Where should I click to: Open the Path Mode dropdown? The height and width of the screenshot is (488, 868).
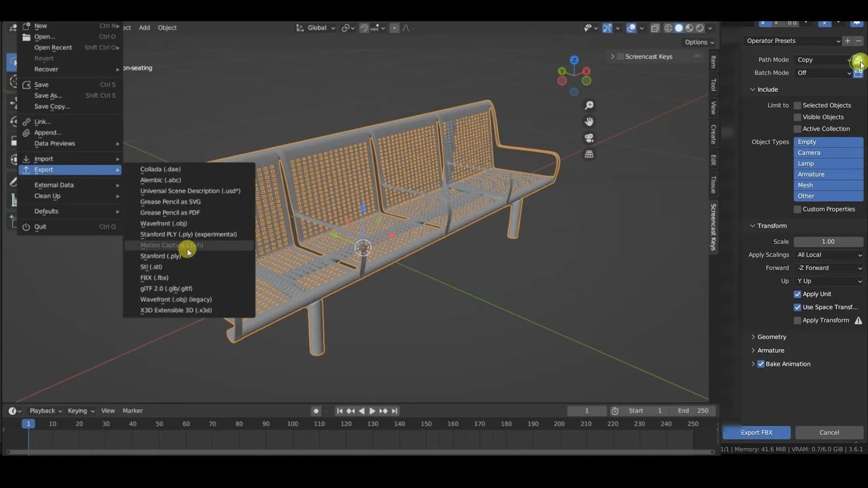pos(822,60)
